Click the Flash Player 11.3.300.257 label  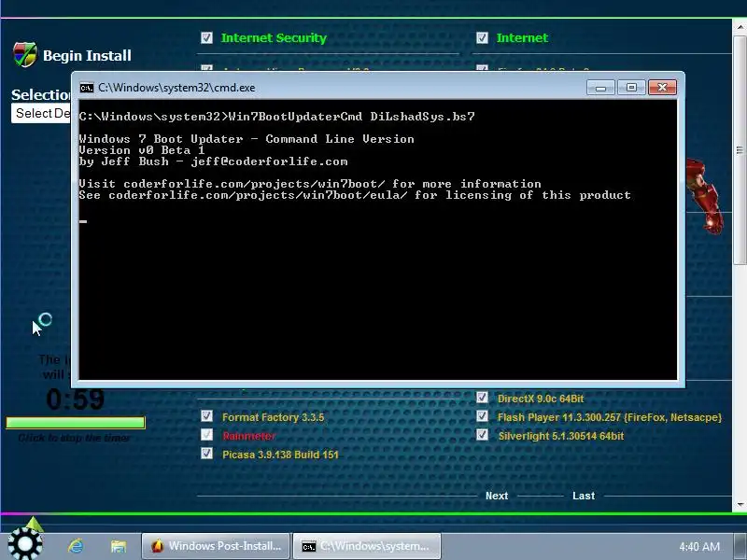pyautogui.click(x=610, y=417)
